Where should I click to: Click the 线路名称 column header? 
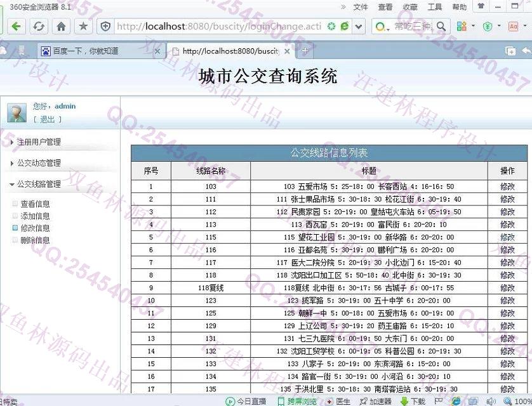pos(211,171)
